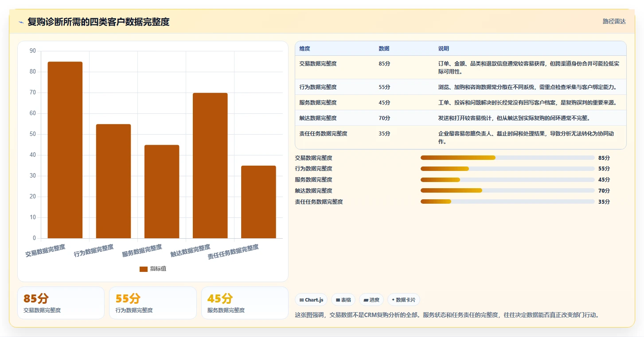Click the description starting 浏览、加购和咨询
The width and height of the screenshot is (644, 337).
pyautogui.click(x=527, y=87)
